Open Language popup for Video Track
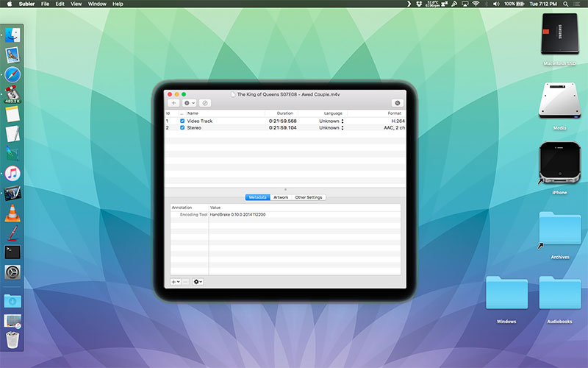Viewport: 588px width, 368px height. [x=331, y=121]
